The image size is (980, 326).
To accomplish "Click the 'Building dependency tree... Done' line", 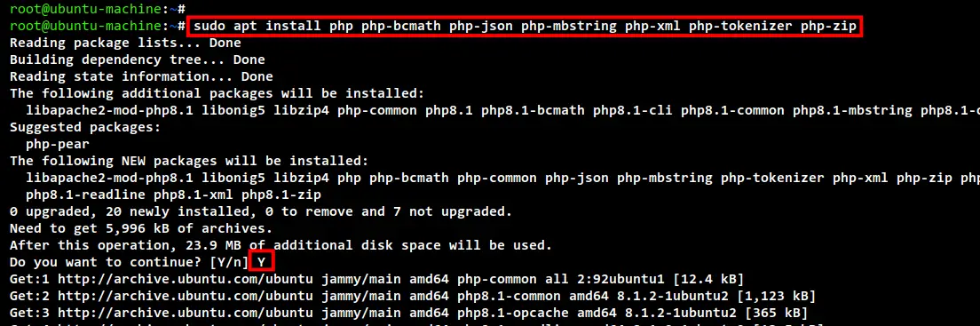I will [x=137, y=60].
